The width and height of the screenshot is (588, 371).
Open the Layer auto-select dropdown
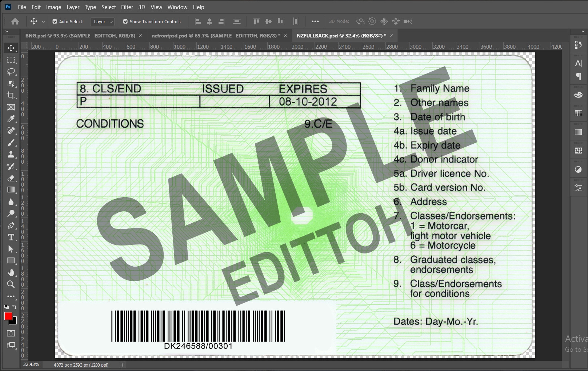click(102, 22)
